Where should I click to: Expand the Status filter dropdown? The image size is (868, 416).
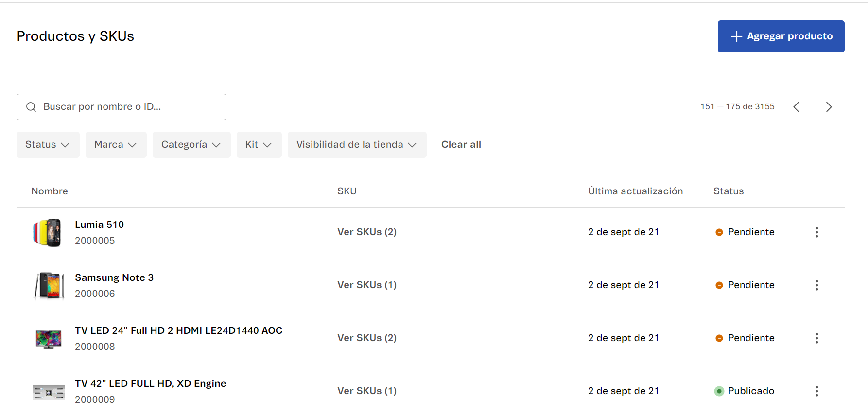(48, 145)
